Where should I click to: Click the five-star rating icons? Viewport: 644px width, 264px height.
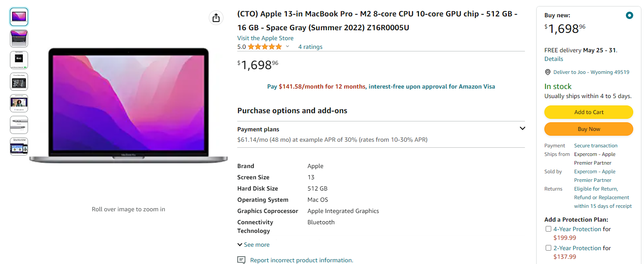coord(264,47)
